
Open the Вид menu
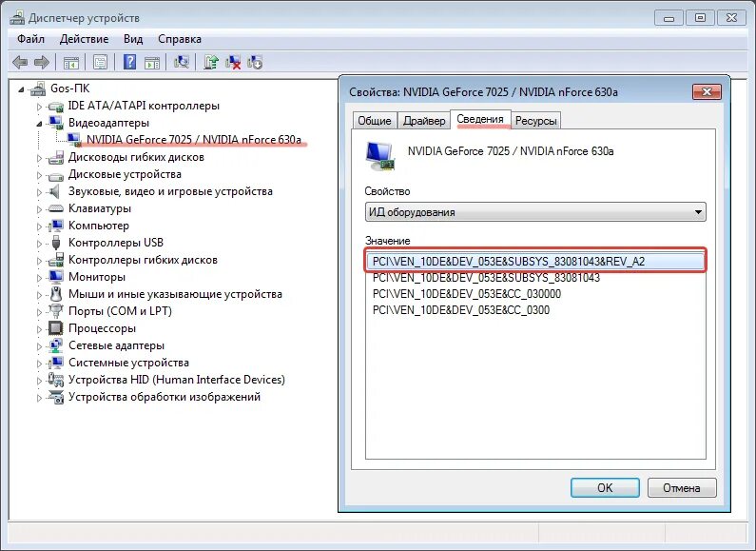coord(133,39)
